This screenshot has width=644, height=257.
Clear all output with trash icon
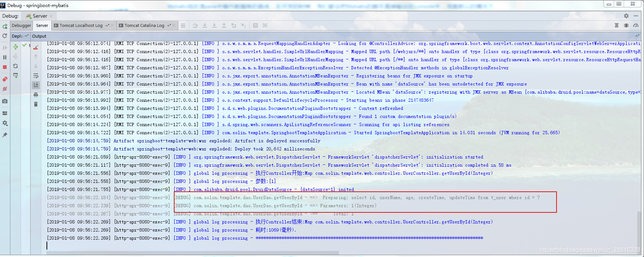pyautogui.click(x=36, y=104)
